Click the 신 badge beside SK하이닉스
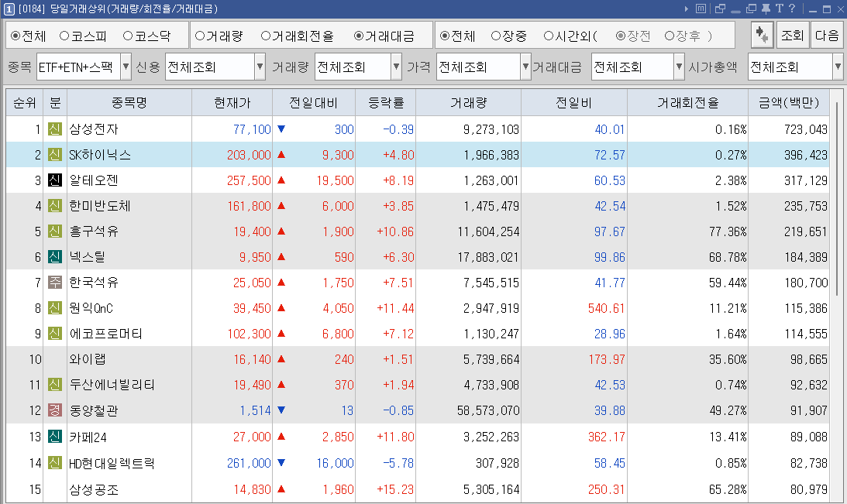Viewport: 847px width, 504px height. [x=54, y=155]
